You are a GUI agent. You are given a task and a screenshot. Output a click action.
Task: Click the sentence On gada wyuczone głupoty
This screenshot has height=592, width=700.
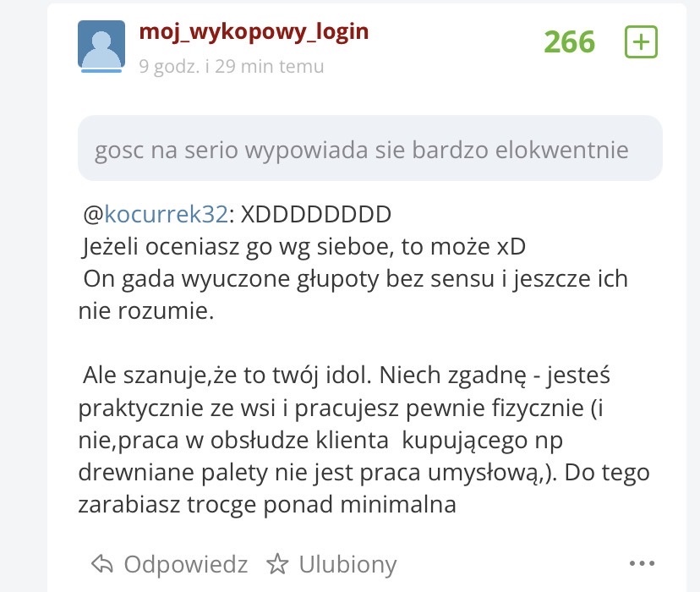[353, 294]
